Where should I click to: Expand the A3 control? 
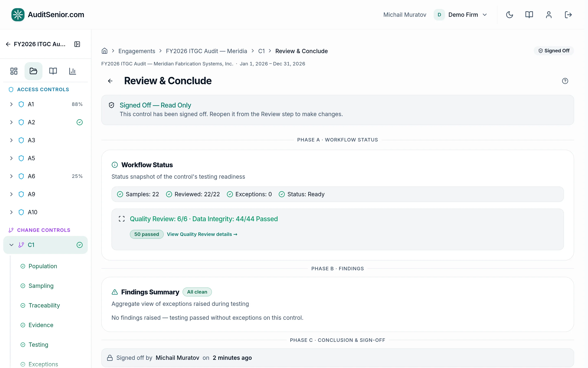[11, 140]
